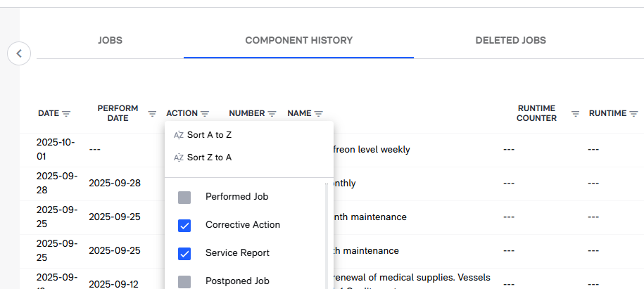The width and height of the screenshot is (644, 289).
Task: Open the Number column filter icon
Action: coord(272,114)
